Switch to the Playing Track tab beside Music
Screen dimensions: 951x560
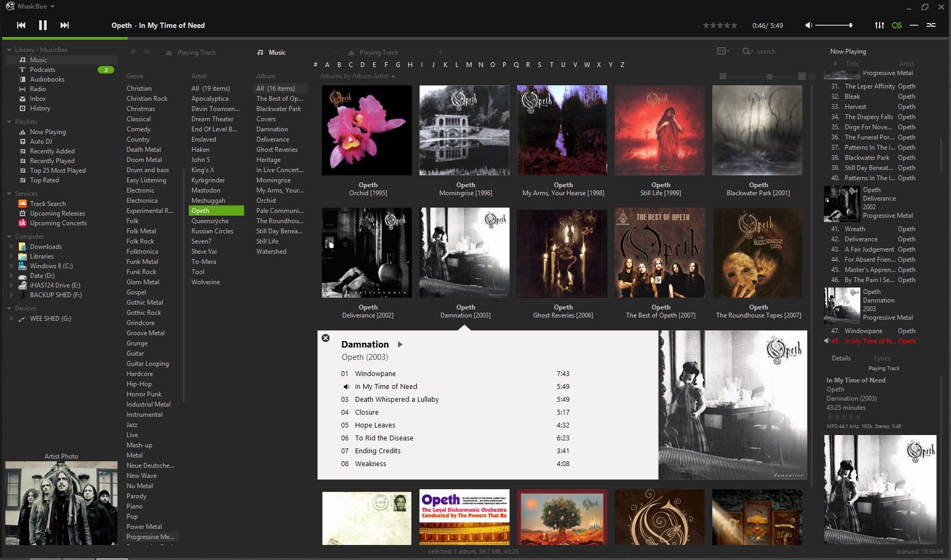point(378,53)
